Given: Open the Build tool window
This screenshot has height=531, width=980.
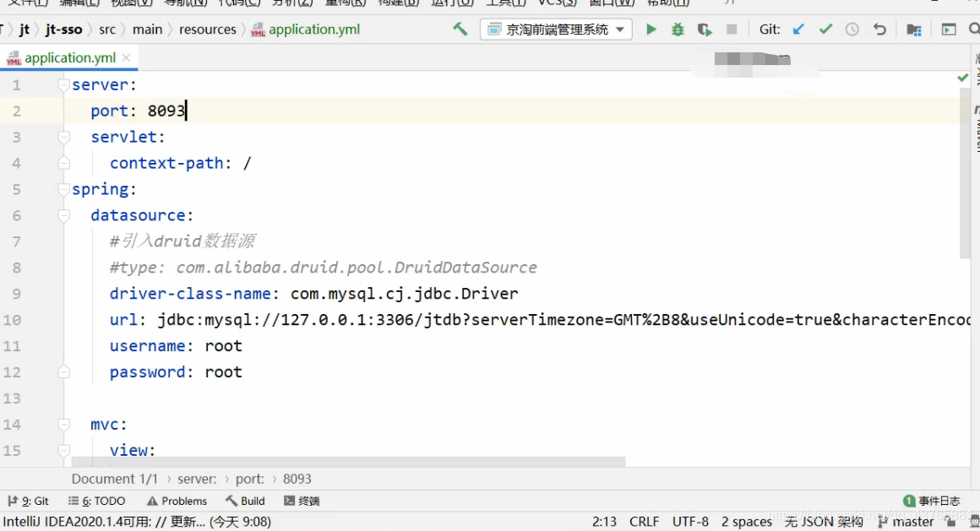Looking at the screenshot, I should pos(246,501).
